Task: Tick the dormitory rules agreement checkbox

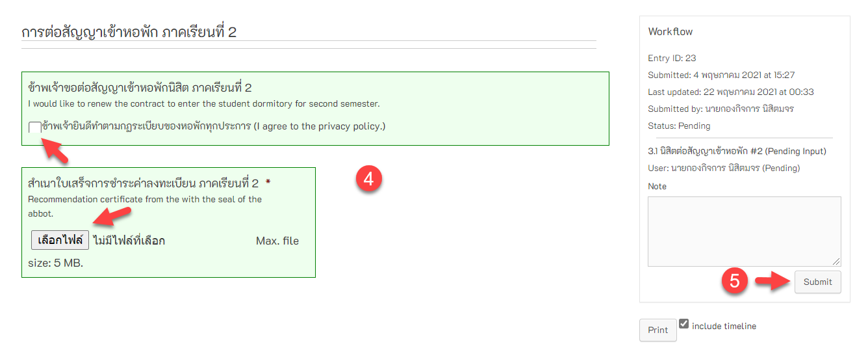Action: click(x=34, y=127)
